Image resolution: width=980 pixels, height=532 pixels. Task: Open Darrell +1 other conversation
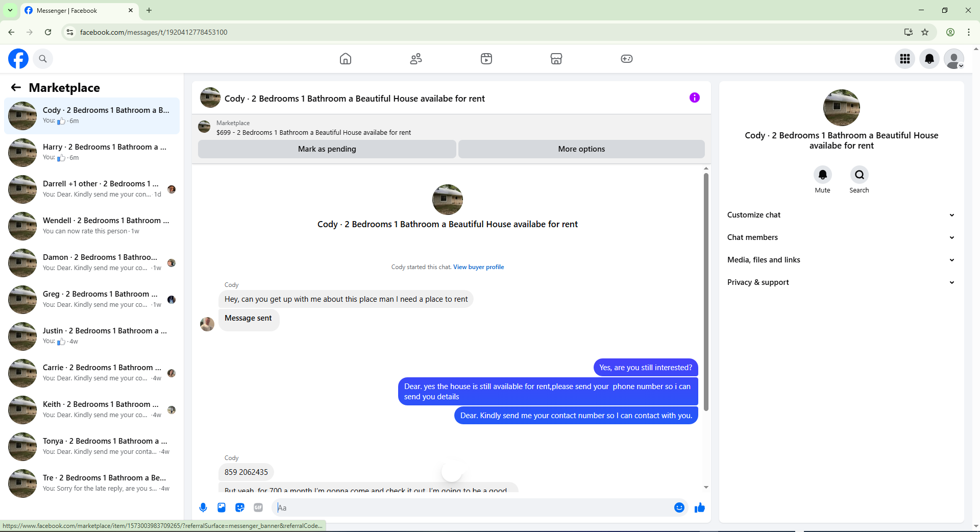(92, 189)
